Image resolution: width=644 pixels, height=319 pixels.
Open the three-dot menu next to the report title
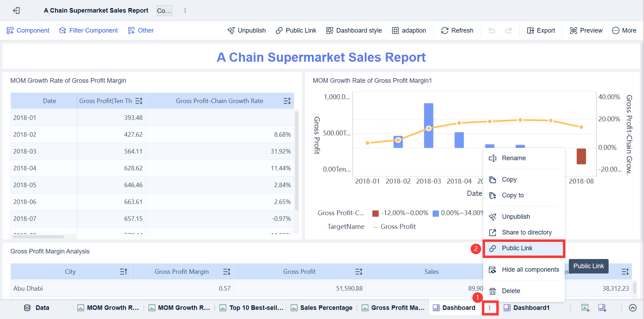tap(185, 11)
